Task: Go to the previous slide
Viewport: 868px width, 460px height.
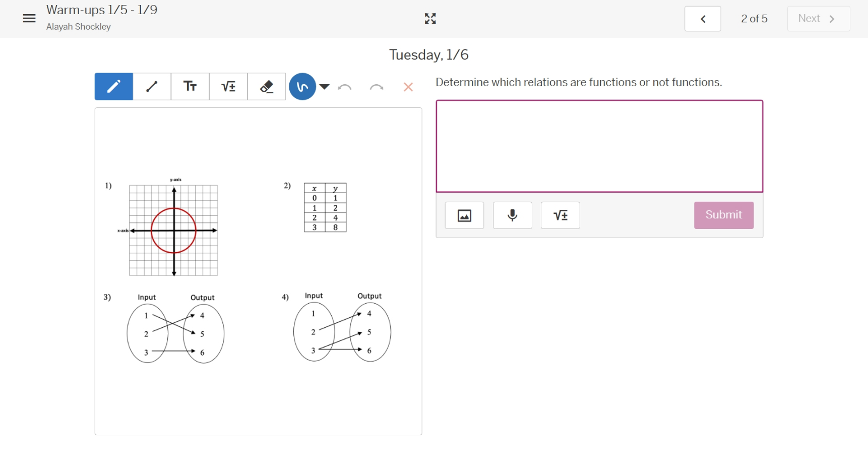Action: point(703,19)
